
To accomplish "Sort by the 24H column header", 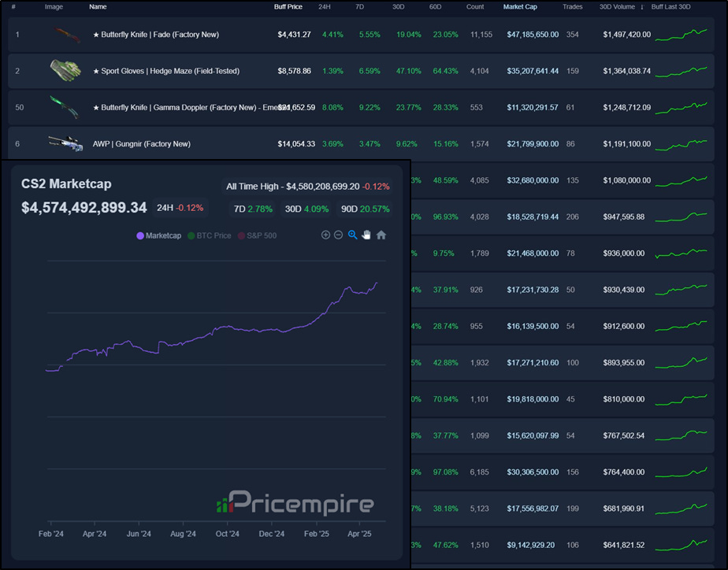I will click(x=325, y=7).
